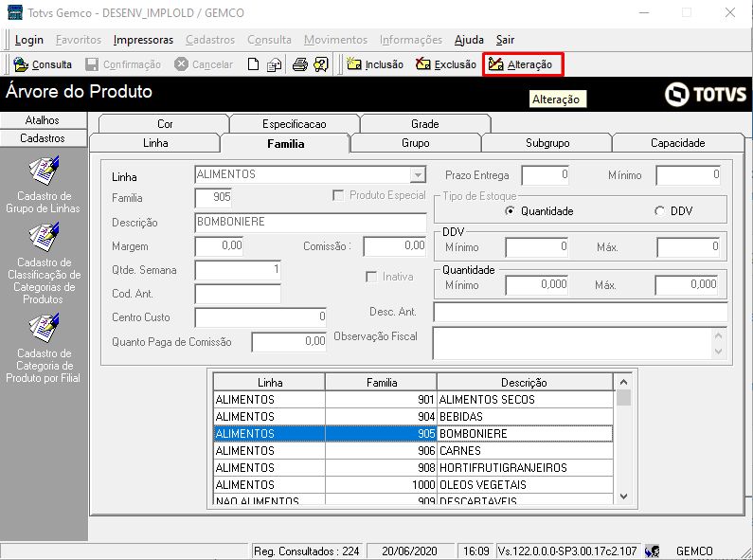753x560 pixels.
Task: Open the Sair menu
Action: pyautogui.click(x=505, y=40)
